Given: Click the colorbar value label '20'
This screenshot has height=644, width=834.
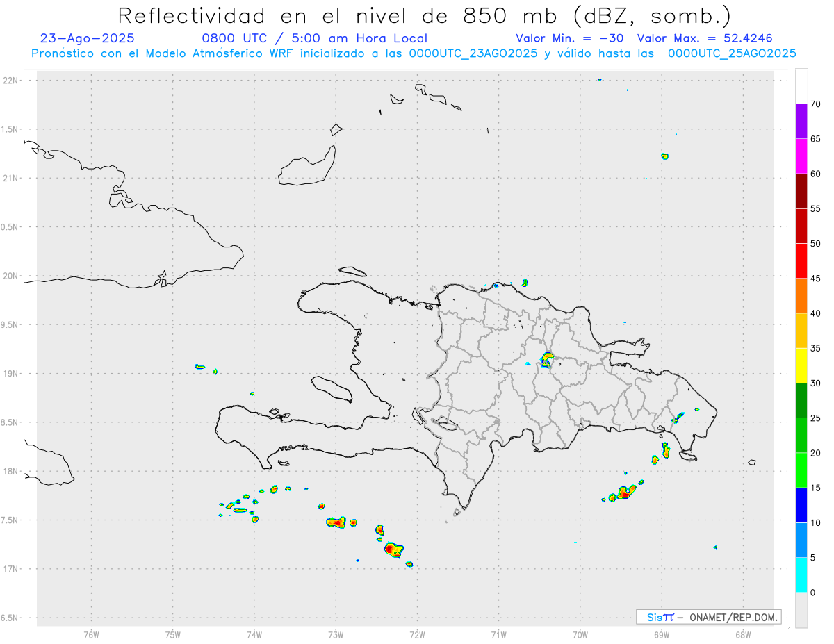Looking at the screenshot, I should coord(816,453).
